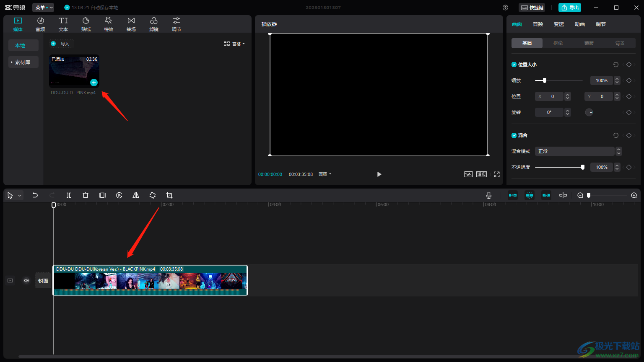Click the 适应 fit button in player

pos(481,174)
